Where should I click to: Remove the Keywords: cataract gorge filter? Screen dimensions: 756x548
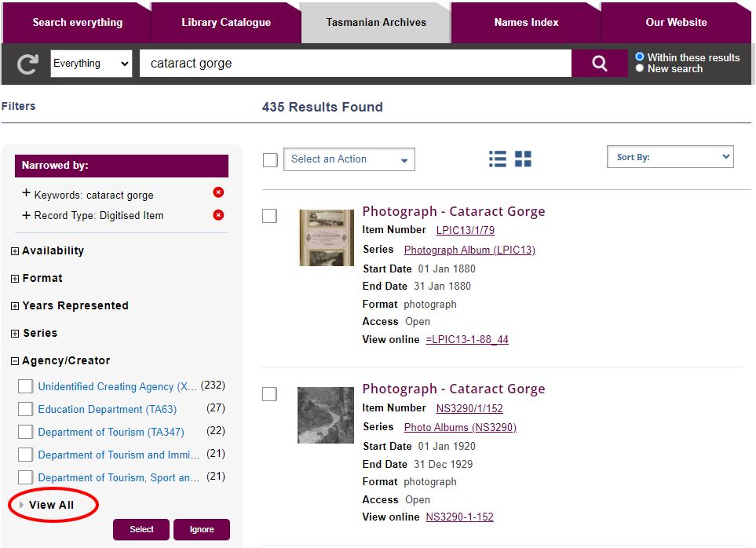218,193
